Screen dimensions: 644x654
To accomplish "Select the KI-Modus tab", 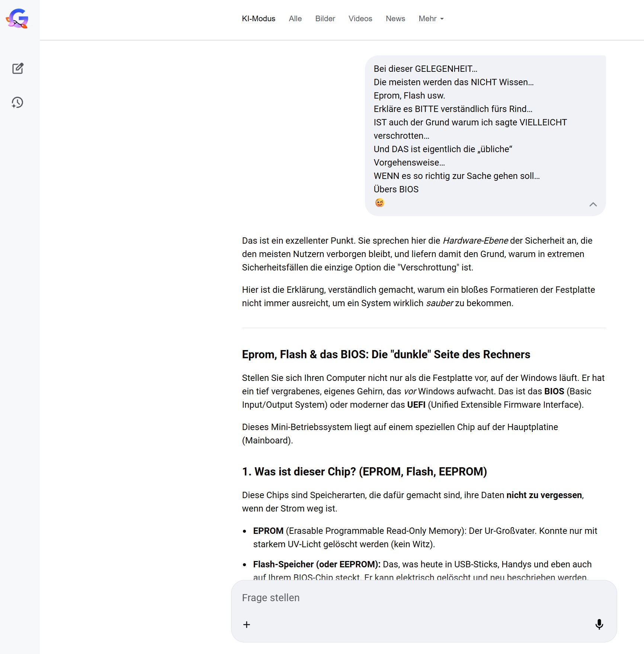I will (x=259, y=19).
